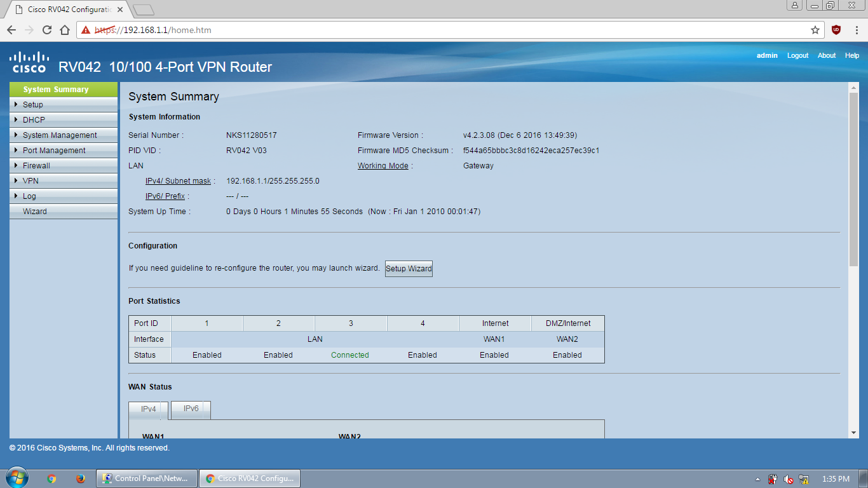
Task: Click the Logout link
Action: click(797, 55)
